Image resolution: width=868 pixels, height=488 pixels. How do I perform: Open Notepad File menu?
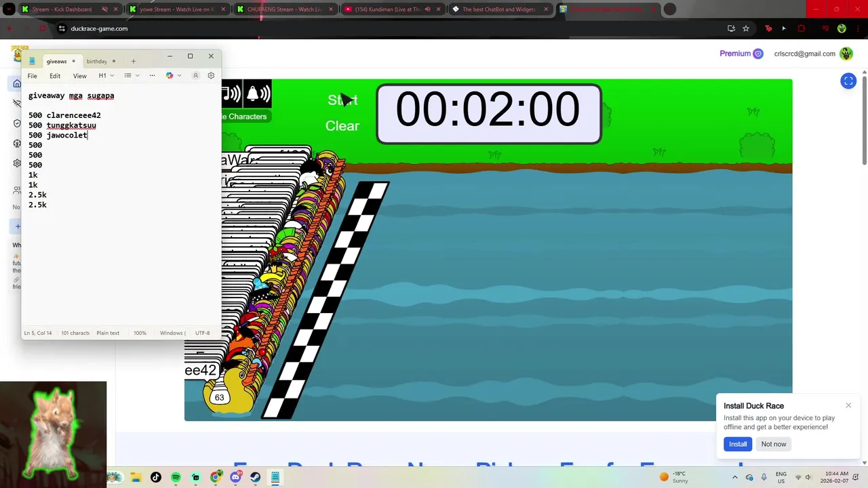pyautogui.click(x=32, y=76)
